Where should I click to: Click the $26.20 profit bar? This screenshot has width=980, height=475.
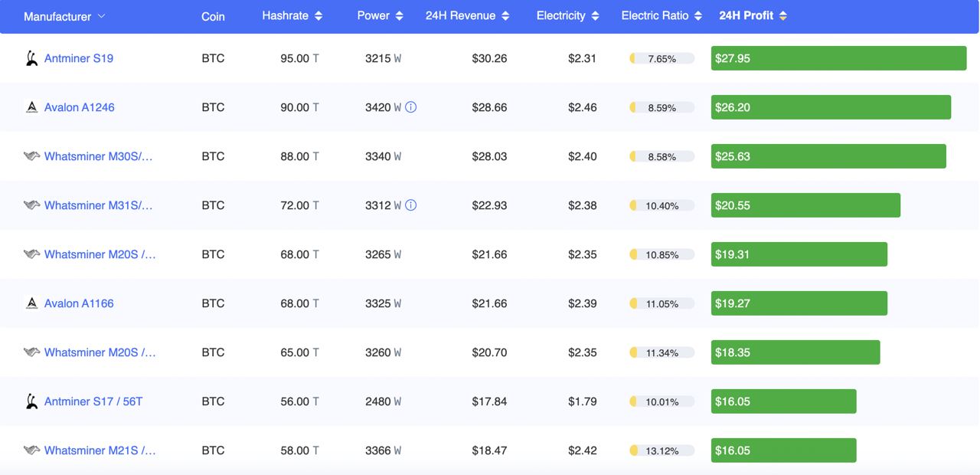tap(831, 107)
